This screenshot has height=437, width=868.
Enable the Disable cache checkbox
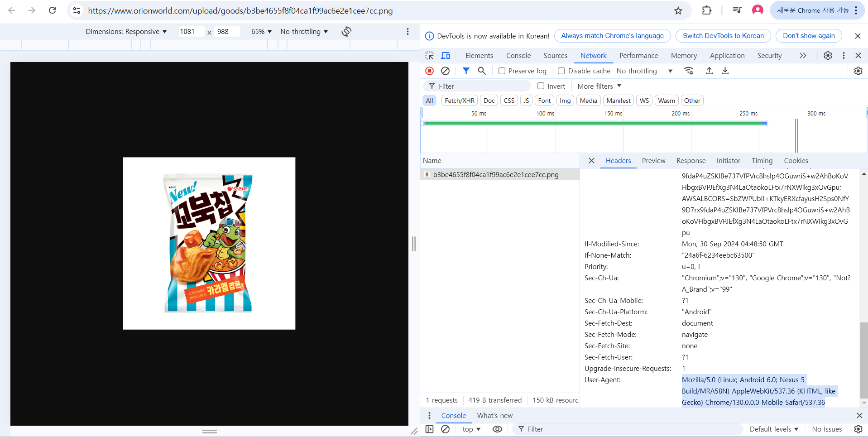(x=561, y=71)
